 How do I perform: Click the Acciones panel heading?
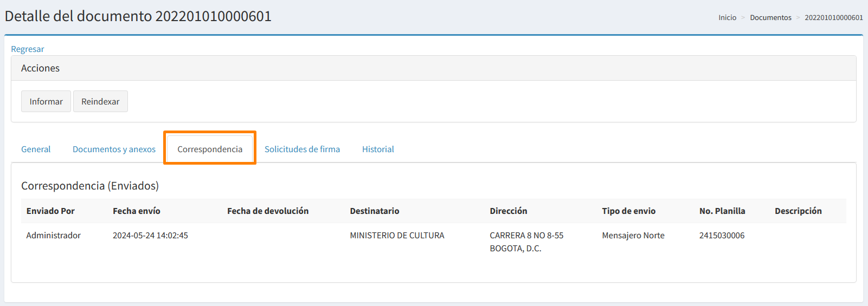(x=40, y=68)
